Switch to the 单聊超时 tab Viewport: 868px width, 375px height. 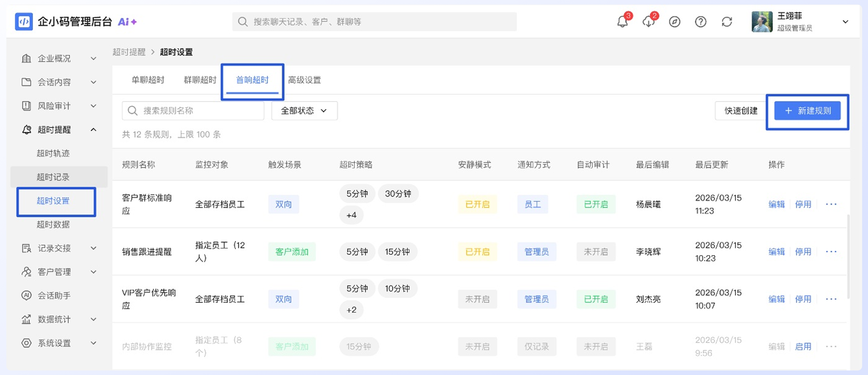[x=148, y=80]
